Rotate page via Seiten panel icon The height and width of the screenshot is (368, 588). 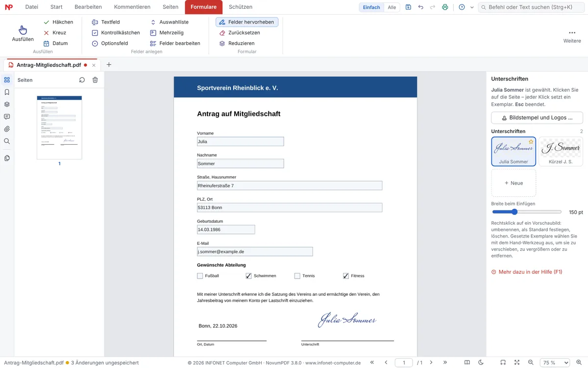click(x=82, y=80)
